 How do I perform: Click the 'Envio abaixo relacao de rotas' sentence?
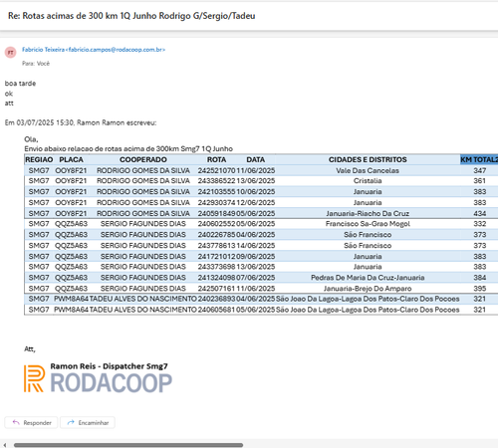tap(128, 148)
